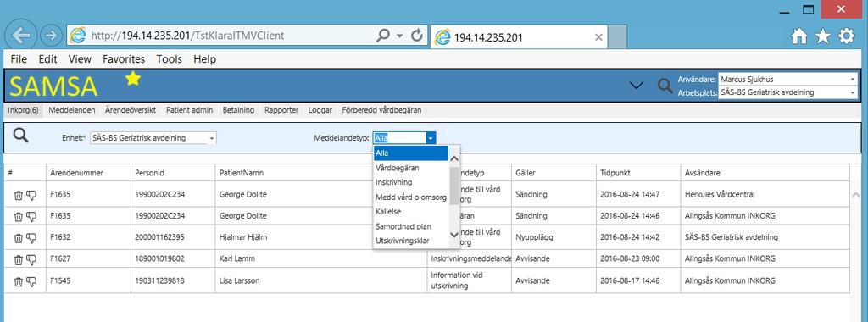
Task: Open the Favorites menu
Action: [124, 59]
